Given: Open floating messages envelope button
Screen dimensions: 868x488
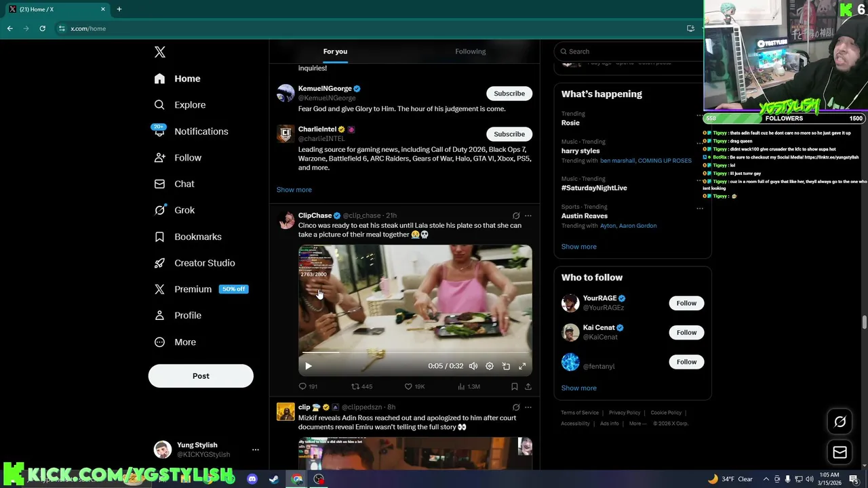Looking at the screenshot, I should (840, 453).
